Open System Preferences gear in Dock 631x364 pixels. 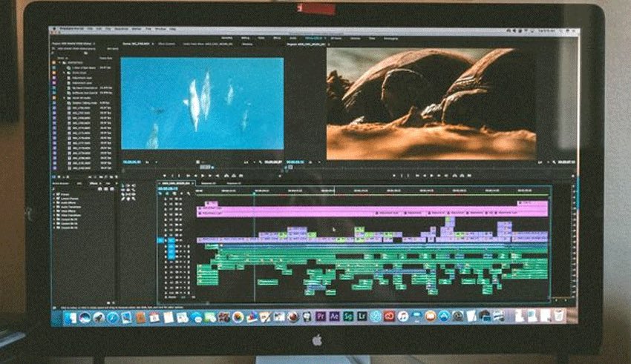(x=458, y=317)
